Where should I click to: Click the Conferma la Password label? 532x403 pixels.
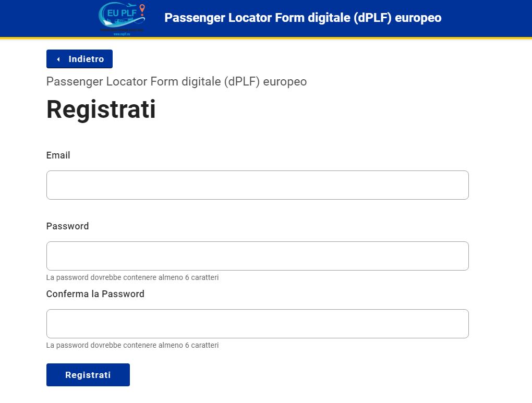pyautogui.click(x=95, y=294)
